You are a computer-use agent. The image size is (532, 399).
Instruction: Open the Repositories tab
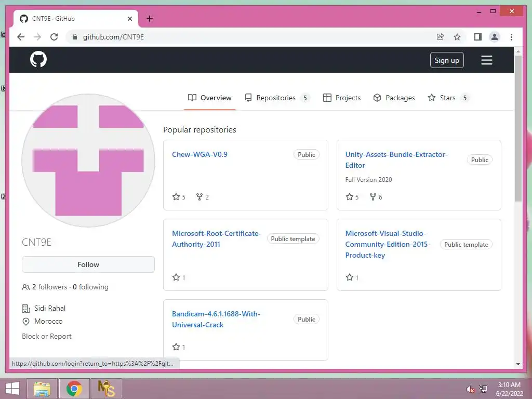(x=277, y=98)
